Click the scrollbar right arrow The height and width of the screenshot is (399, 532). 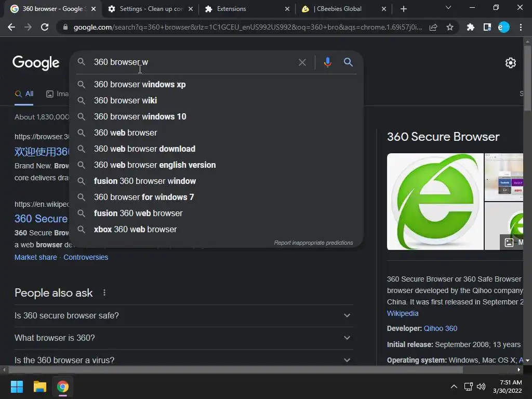pos(519,370)
